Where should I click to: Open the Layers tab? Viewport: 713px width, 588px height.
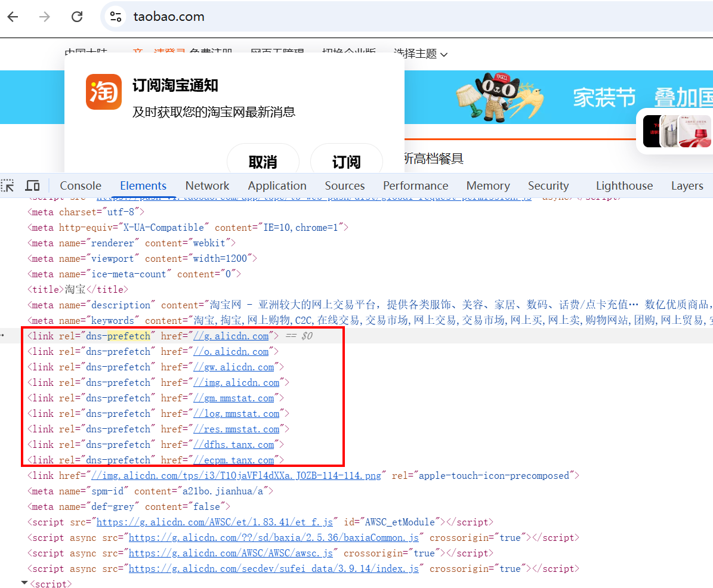(687, 185)
